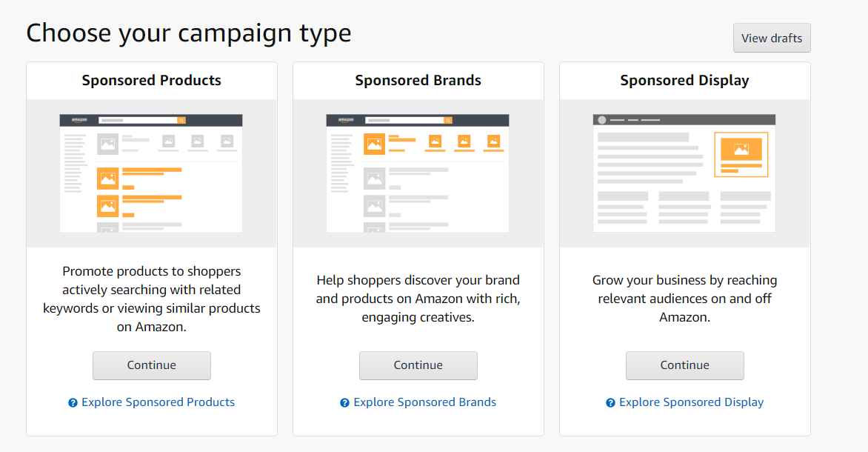Continue with Sponsored Products campaign

click(152, 365)
